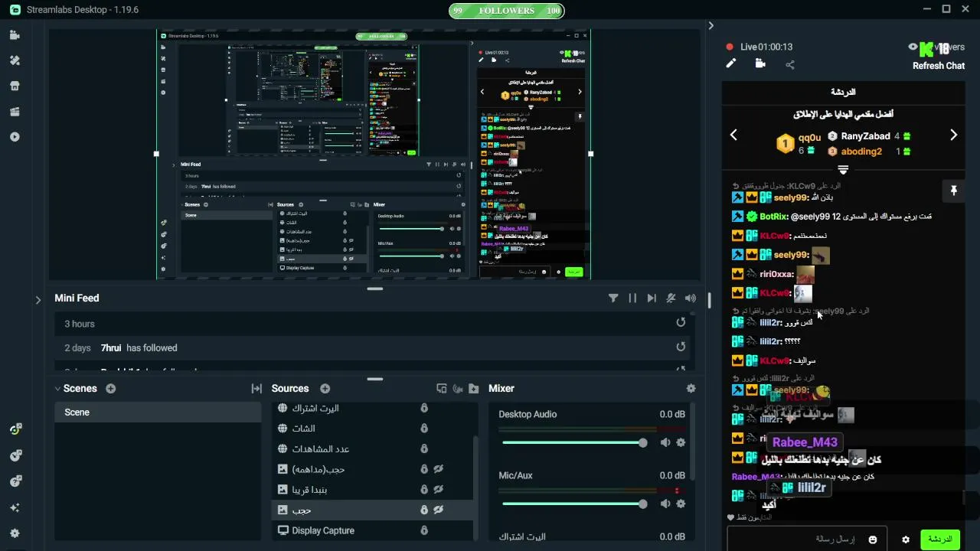Open the الدردشة chat tab header

point(843,92)
